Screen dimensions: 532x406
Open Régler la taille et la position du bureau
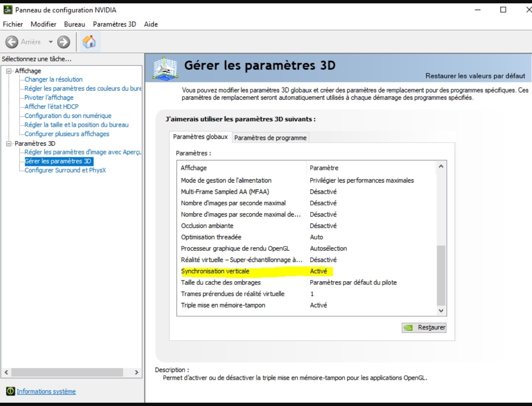pos(76,125)
